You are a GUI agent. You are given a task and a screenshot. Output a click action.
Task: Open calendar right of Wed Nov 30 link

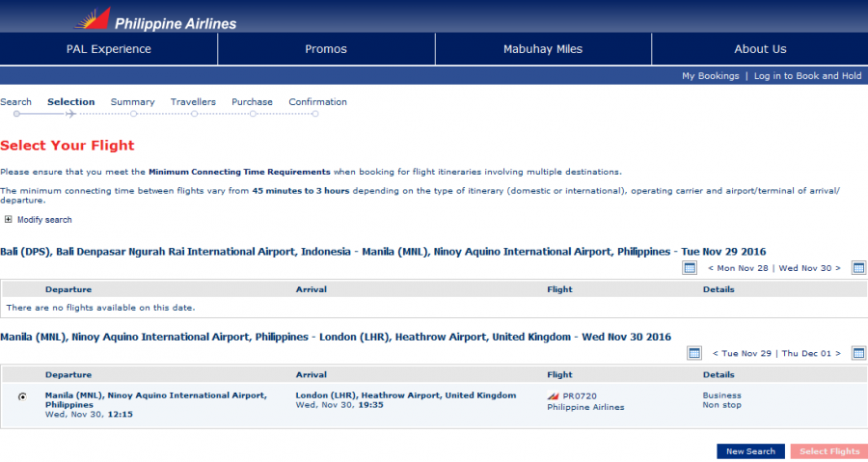[x=858, y=268]
